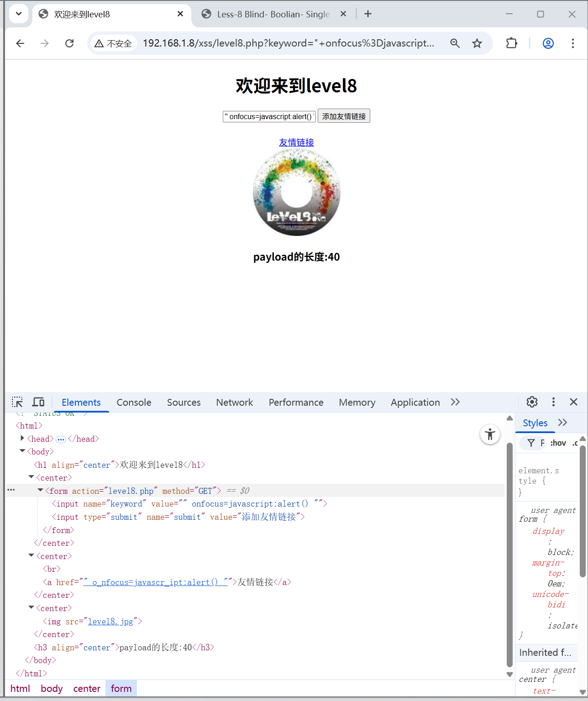Viewport: 588px width, 701px height.
Task: Switch to the Network tab
Action: [x=234, y=402]
